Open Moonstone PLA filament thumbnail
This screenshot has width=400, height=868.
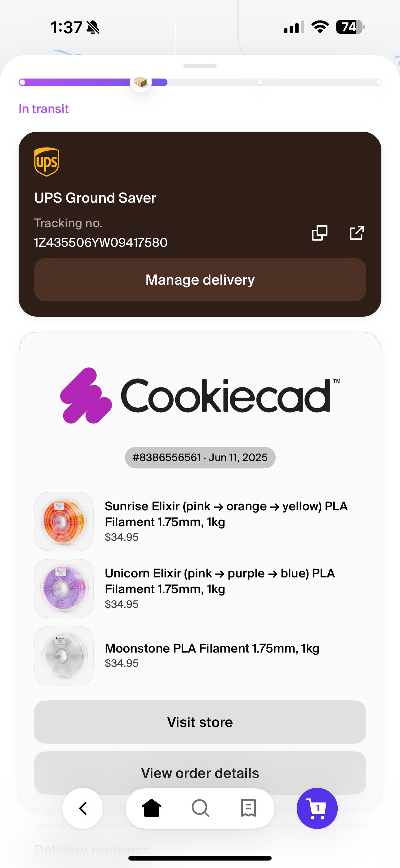pos(64,655)
